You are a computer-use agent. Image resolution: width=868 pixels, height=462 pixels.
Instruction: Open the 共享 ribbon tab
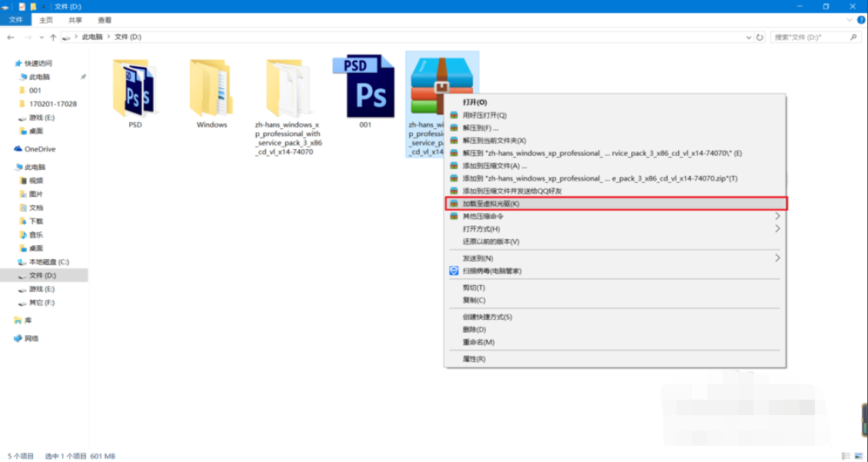tap(75, 19)
